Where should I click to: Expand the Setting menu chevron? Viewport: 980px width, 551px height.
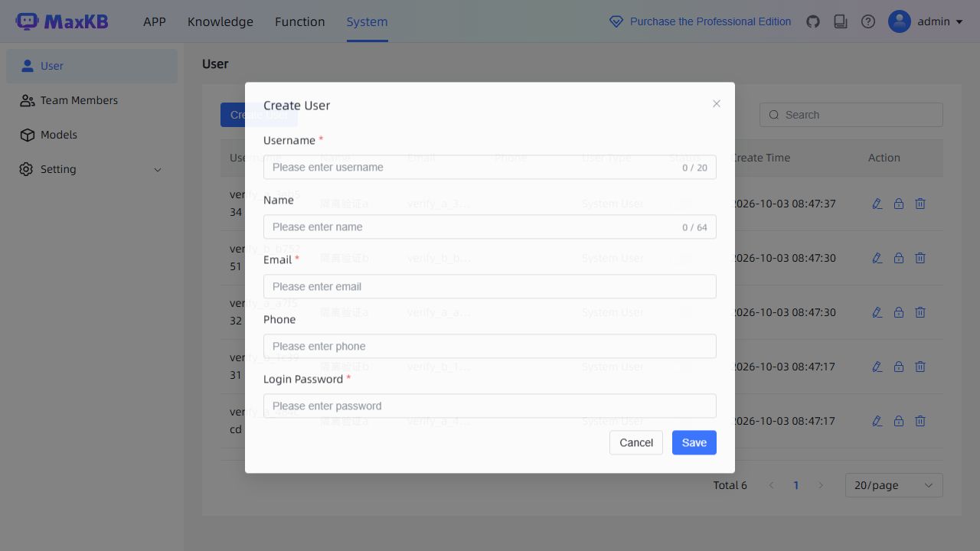point(158,170)
